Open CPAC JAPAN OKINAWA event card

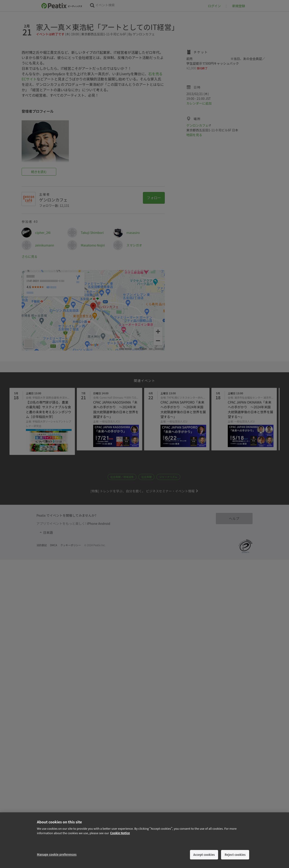244,419
